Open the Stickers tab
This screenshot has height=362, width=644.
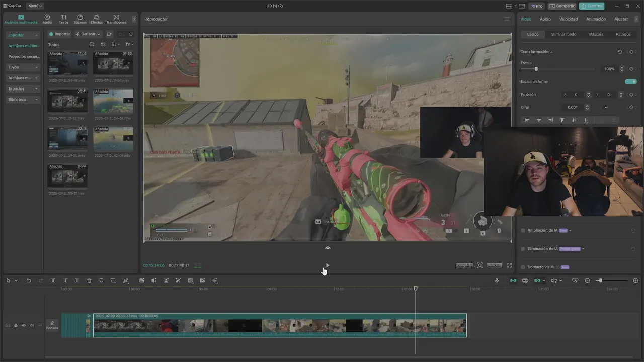[80, 19]
